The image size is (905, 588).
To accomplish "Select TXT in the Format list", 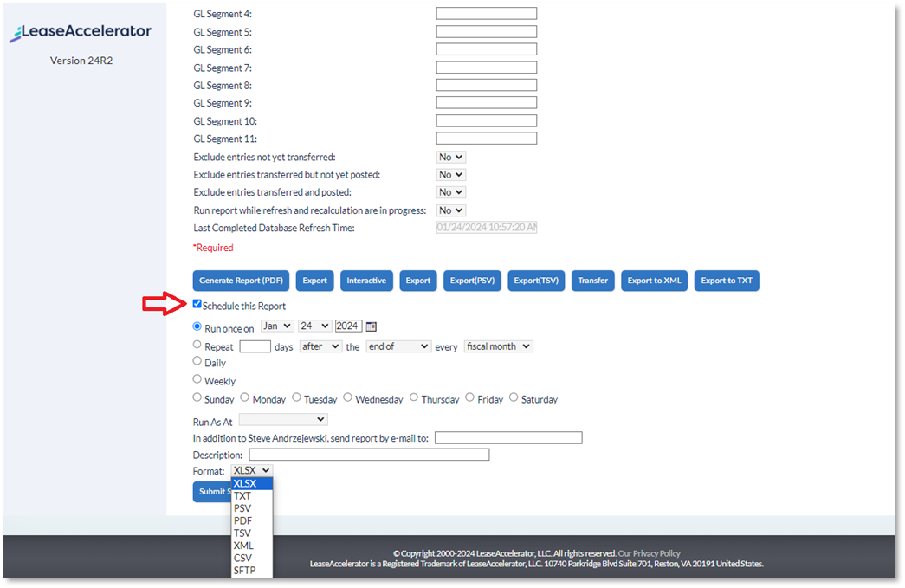I will pyautogui.click(x=252, y=496).
